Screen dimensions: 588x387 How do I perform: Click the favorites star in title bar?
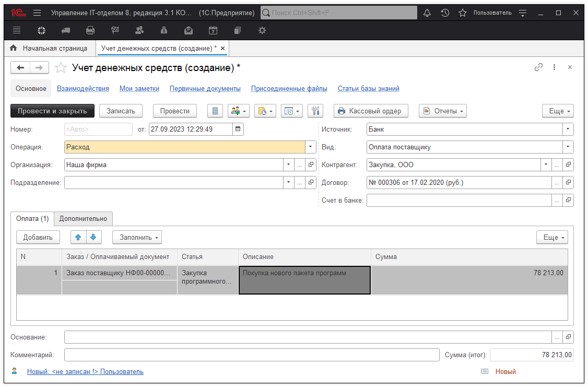462,13
